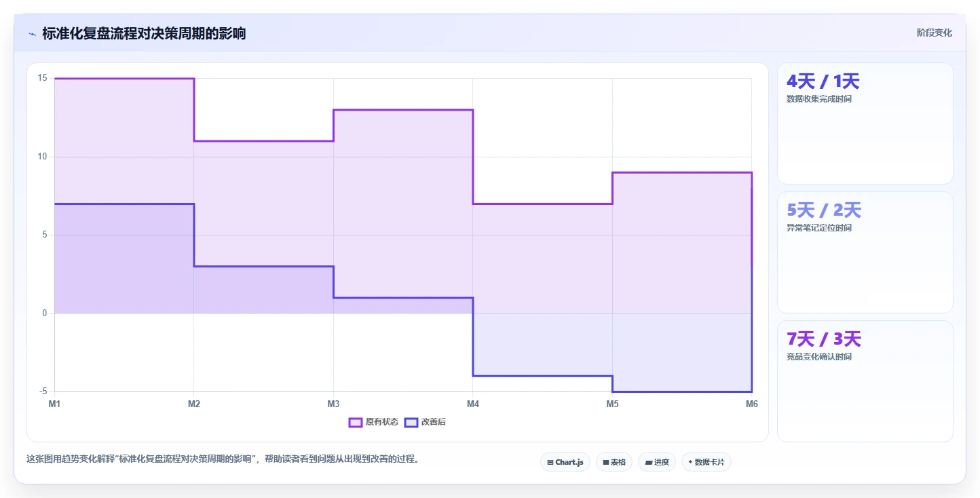This screenshot has width=980, height=498.
Task: Click the M1 x-axis label
Action: pos(54,404)
